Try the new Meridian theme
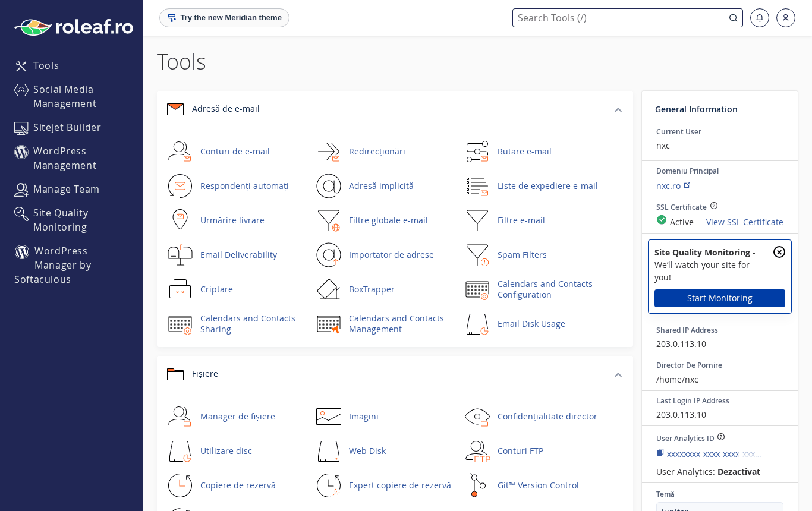The height and width of the screenshot is (511, 812). 224,18
